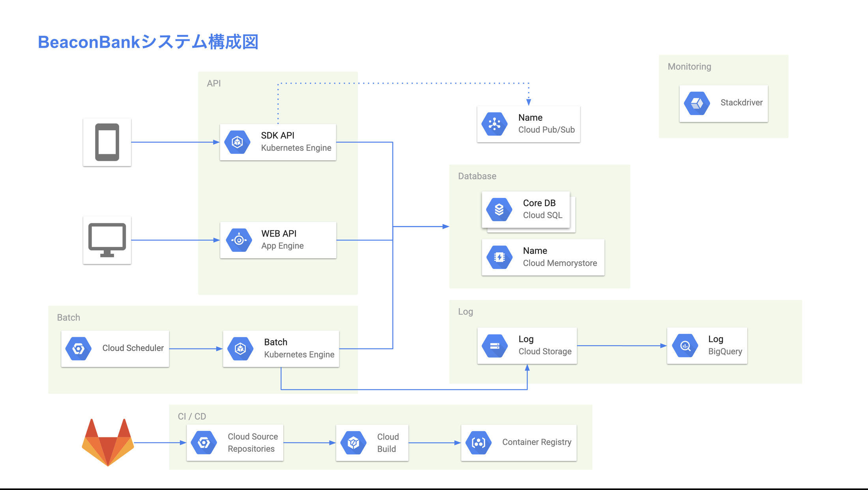Screen dimensions: 868x490
Task: Select the SDK API Kubernetes Engine hexagon icon
Action: [x=237, y=142]
